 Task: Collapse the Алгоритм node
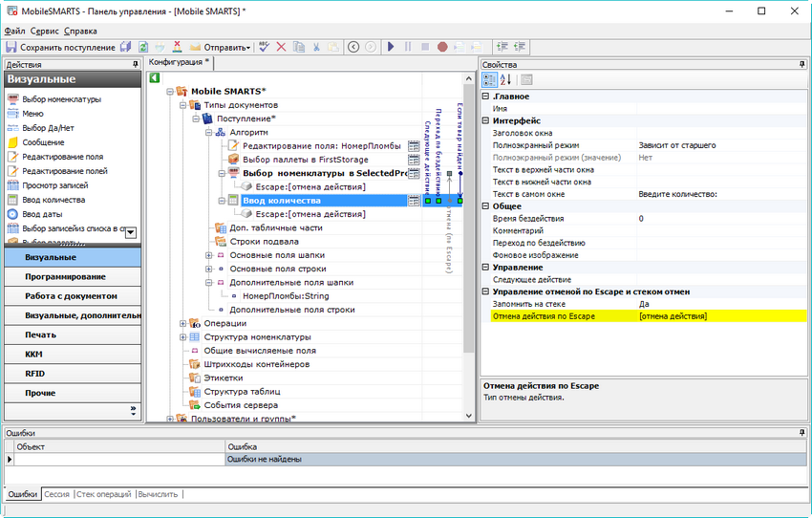point(208,133)
